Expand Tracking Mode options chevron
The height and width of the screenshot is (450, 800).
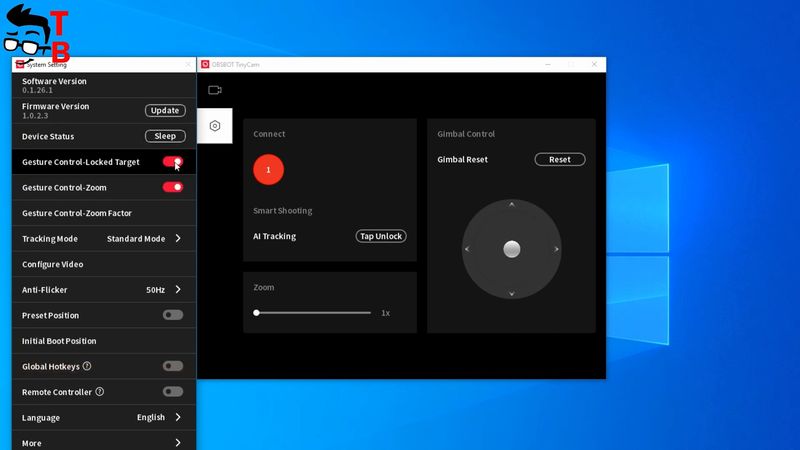tap(178, 238)
